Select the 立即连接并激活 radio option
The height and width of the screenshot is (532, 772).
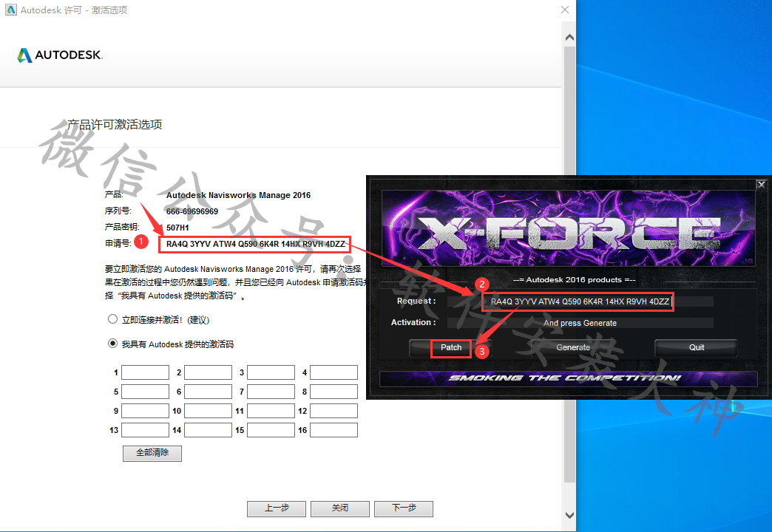point(112,319)
